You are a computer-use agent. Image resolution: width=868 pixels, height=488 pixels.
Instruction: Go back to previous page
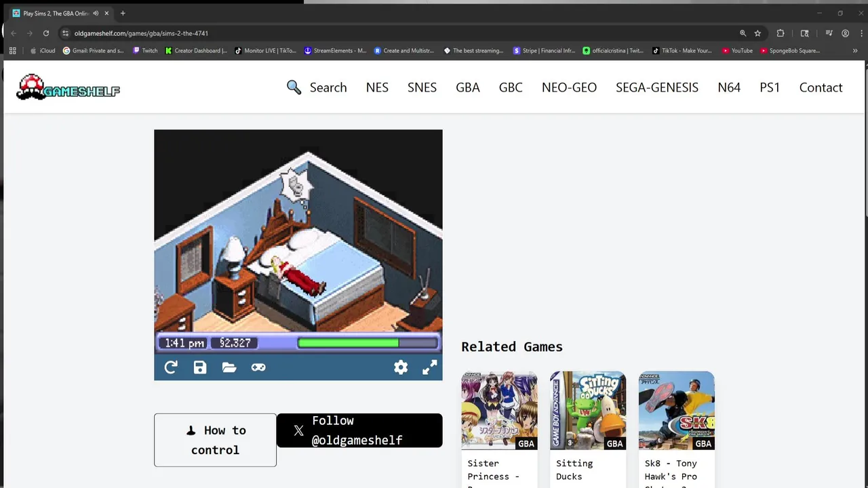click(14, 33)
